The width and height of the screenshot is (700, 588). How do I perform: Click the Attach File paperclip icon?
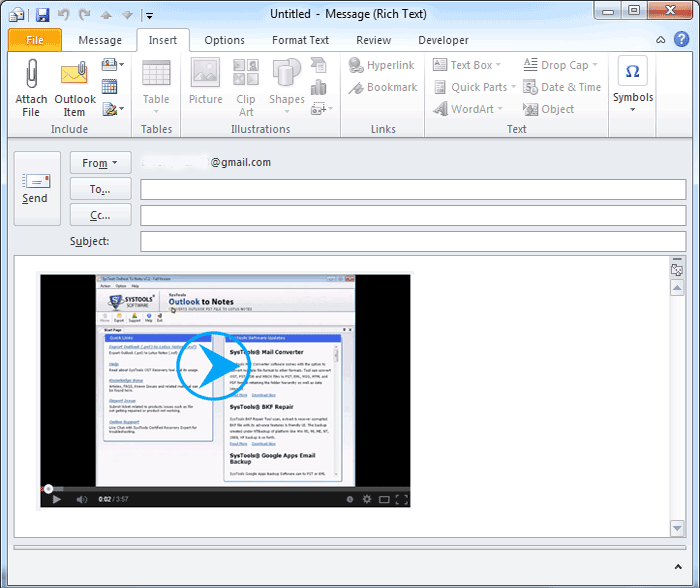click(31, 73)
